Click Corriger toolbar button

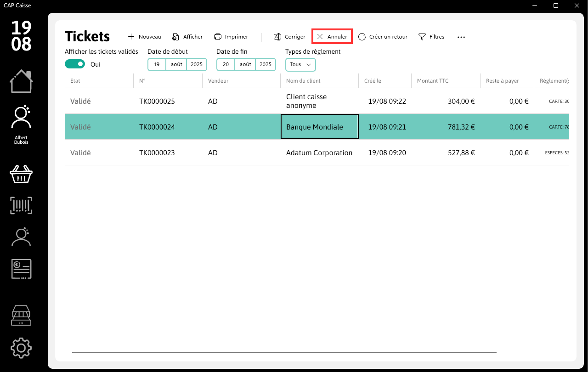(x=289, y=37)
